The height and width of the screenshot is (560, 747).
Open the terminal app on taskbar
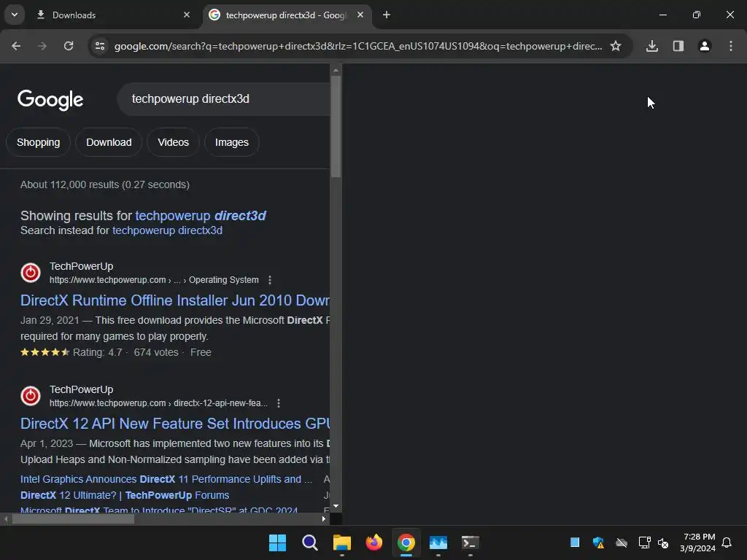tap(471, 542)
